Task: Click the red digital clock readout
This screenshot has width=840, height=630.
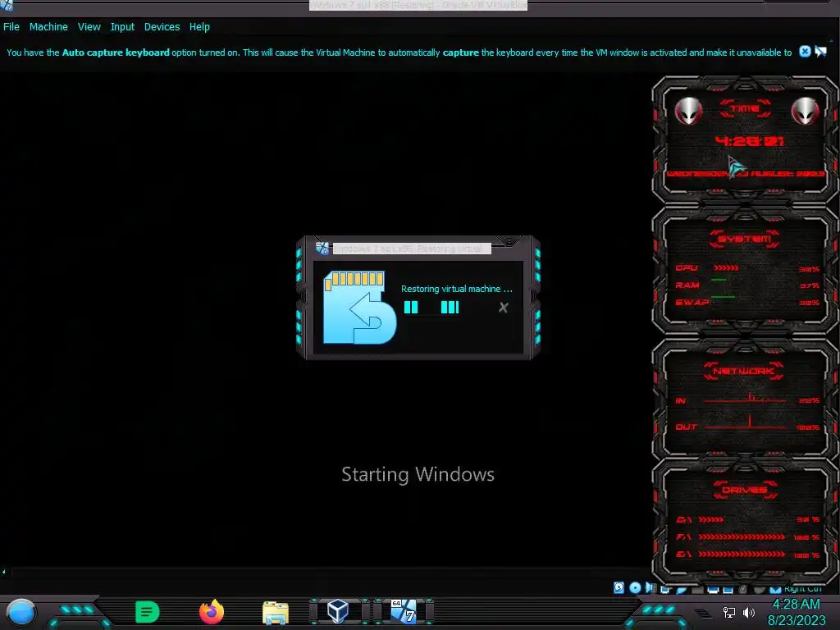Action: [x=749, y=141]
